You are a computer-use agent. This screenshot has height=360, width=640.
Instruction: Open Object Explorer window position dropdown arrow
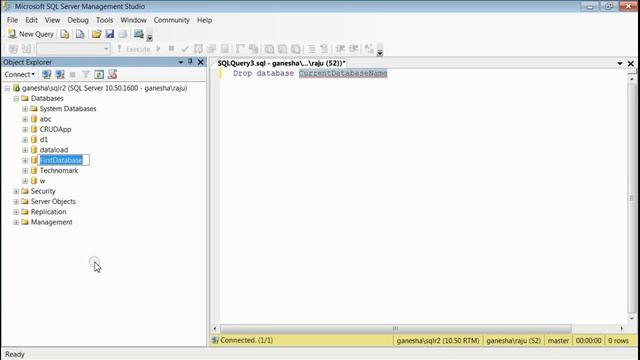180,62
